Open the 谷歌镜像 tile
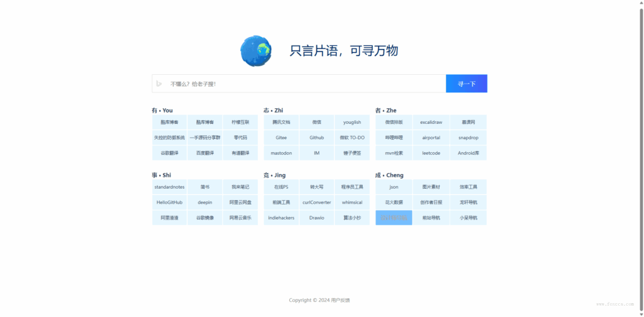 [x=205, y=218]
